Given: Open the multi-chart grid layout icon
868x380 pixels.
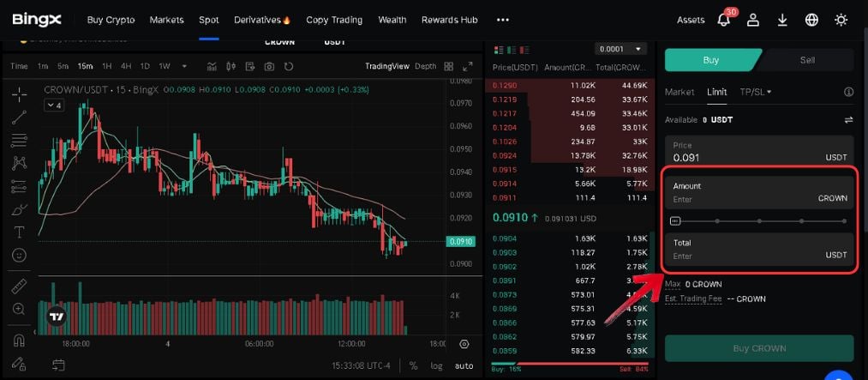Looking at the screenshot, I should coord(448,66).
